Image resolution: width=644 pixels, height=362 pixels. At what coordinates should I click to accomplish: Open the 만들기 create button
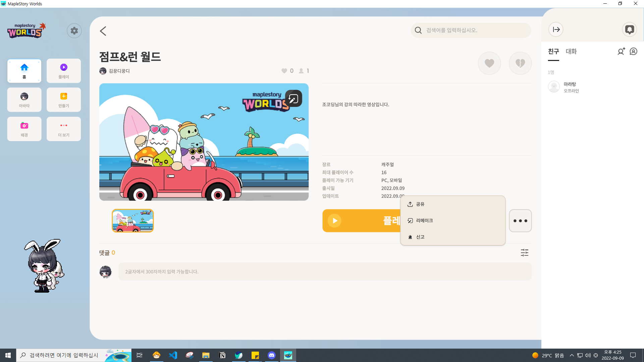tap(64, 100)
